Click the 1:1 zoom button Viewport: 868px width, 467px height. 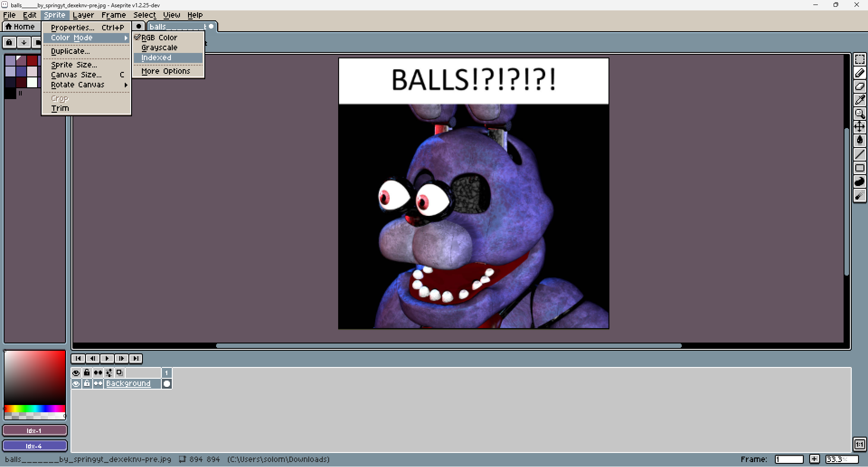[x=859, y=444]
